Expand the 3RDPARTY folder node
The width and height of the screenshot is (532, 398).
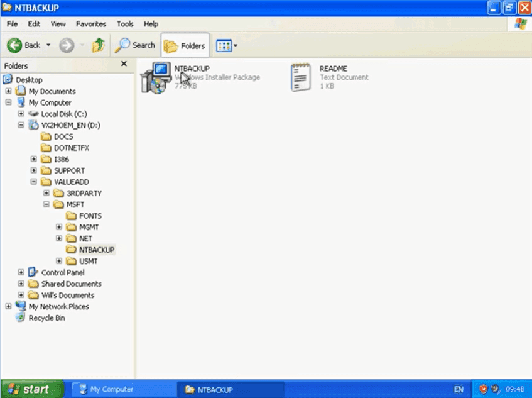(x=46, y=193)
